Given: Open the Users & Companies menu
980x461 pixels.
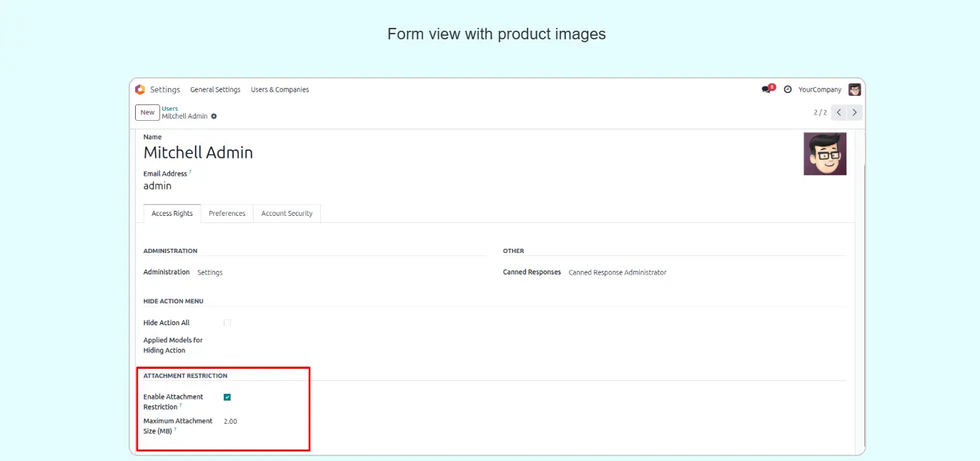Looking at the screenshot, I should 279,89.
